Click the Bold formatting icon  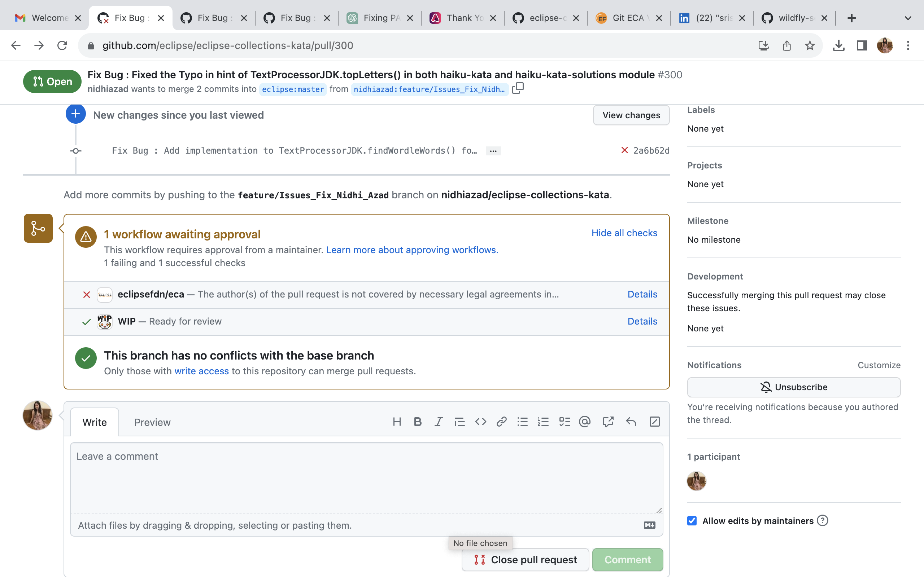pyautogui.click(x=418, y=422)
